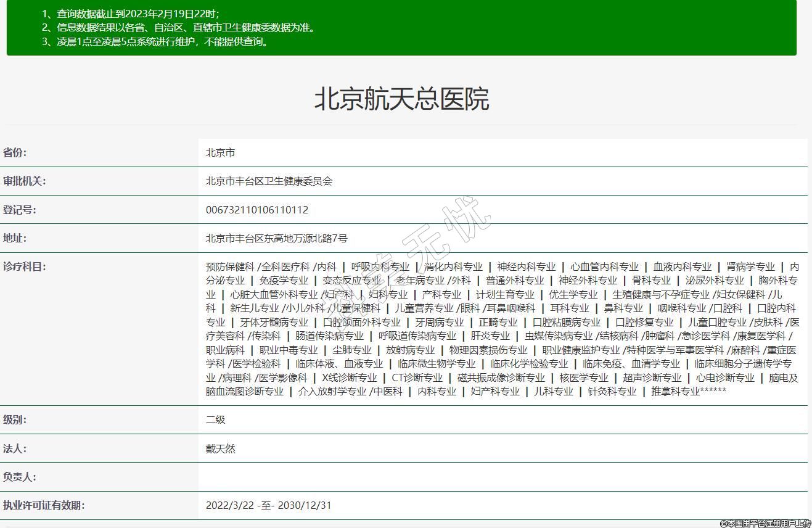
Task: Select the 北京市 province value
Action: pyautogui.click(x=220, y=152)
